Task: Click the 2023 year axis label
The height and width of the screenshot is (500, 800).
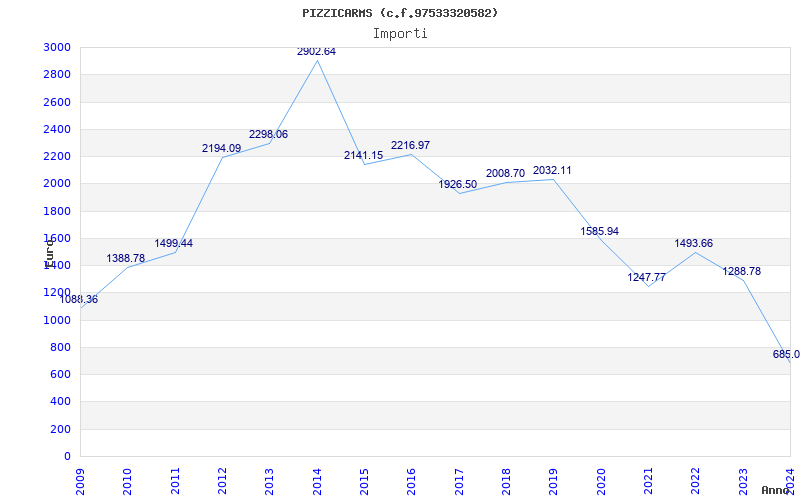Action: (742, 481)
